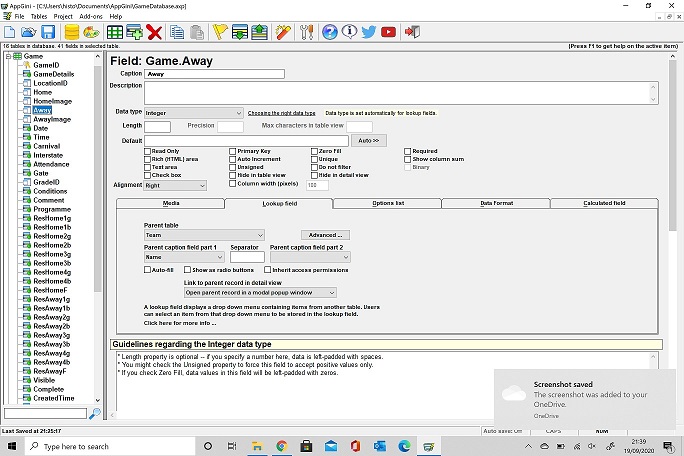Image resolution: width=684 pixels, height=456 pixels.
Task: Delete the selected item with the red X icon
Action: 154,32
